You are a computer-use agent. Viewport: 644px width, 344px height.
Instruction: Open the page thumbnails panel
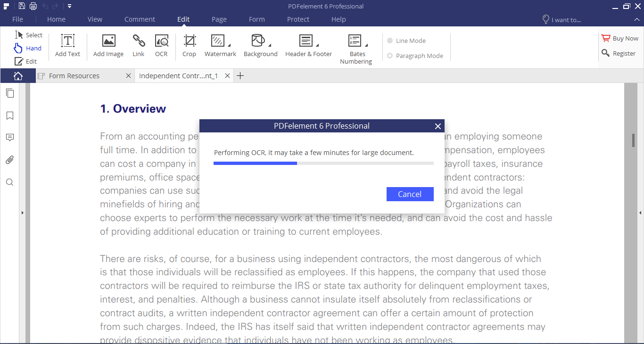tap(9, 93)
